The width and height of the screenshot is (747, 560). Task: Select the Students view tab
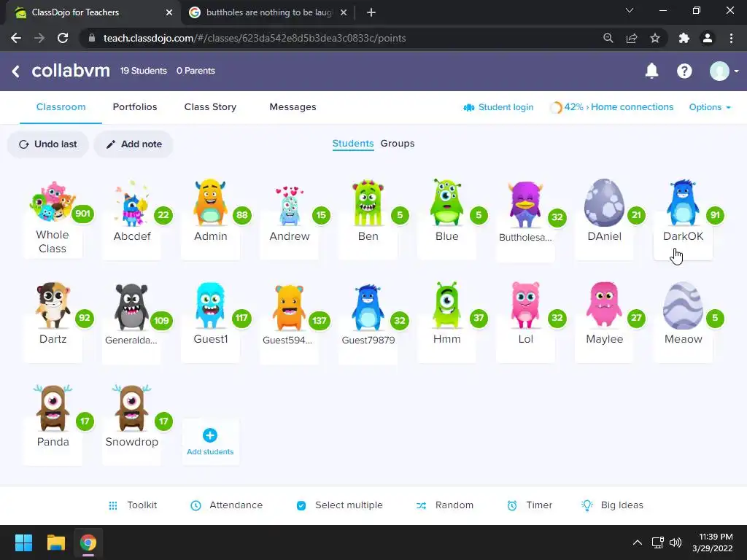click(x=352, y=144)
